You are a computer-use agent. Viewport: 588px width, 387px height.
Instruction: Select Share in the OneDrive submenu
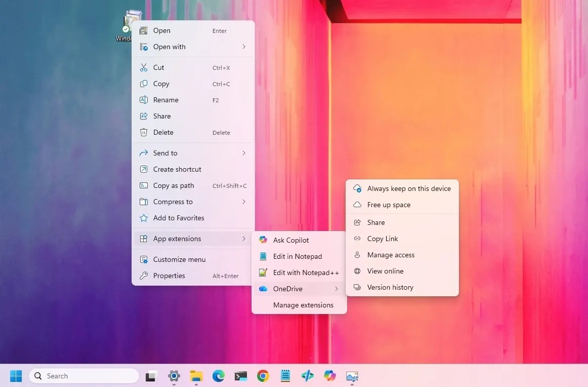[402, 222]
